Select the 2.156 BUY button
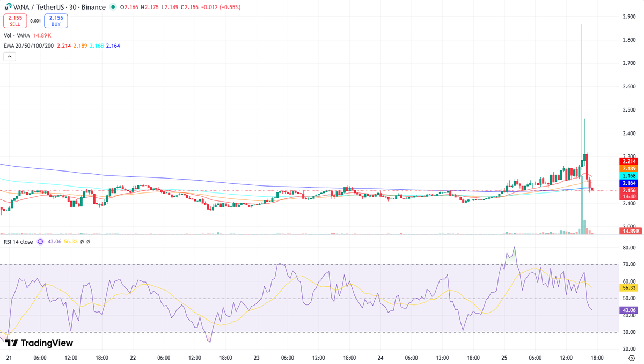The width and height of the screenshot is (644, 364). (55, 21)
